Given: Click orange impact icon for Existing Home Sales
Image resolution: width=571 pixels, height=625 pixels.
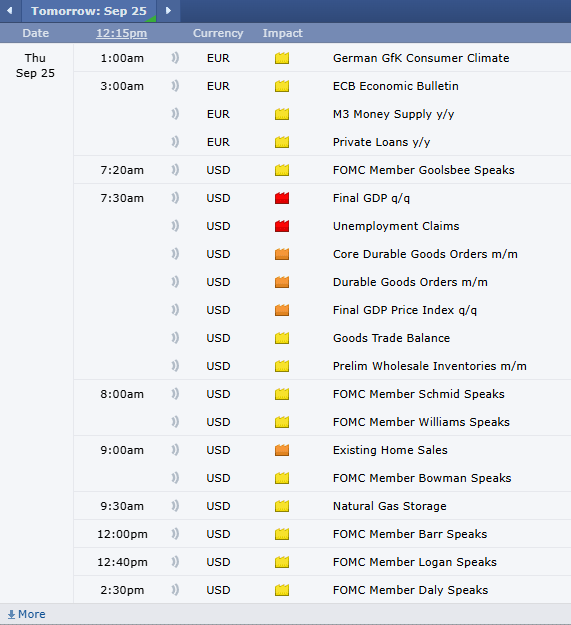Looking at the screenshot, I should [x=282, y=450].
